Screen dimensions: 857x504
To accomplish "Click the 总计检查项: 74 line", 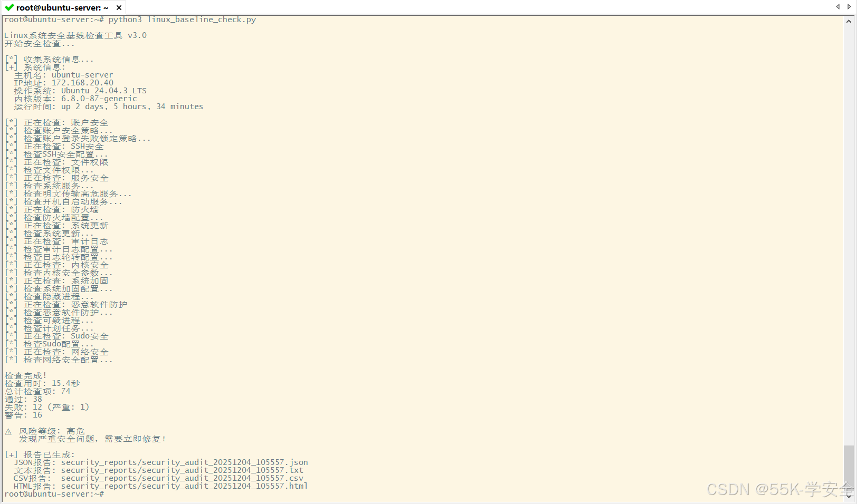I will (37, 391).
